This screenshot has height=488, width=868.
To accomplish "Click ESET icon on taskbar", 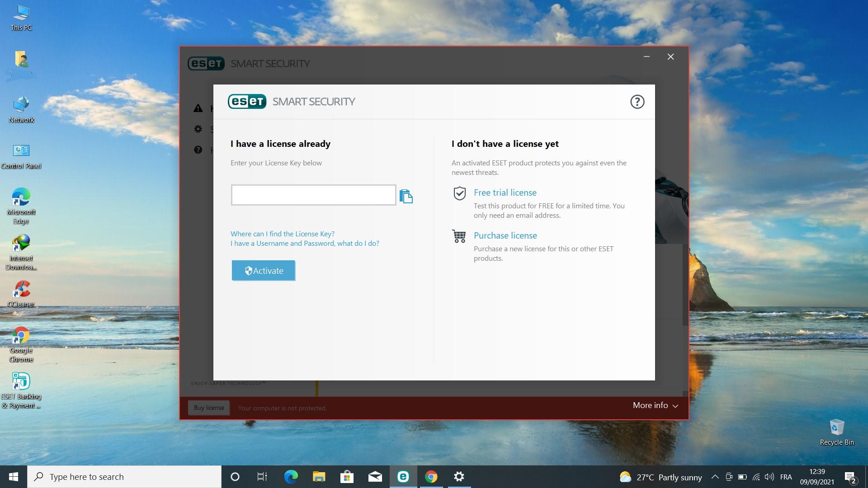I will tap(403, 477).
